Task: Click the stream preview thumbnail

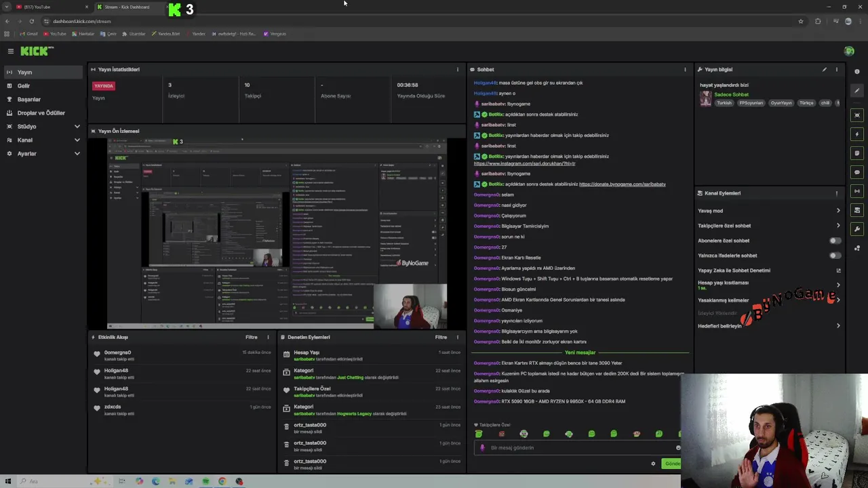Action: click(x=277, y=234)
